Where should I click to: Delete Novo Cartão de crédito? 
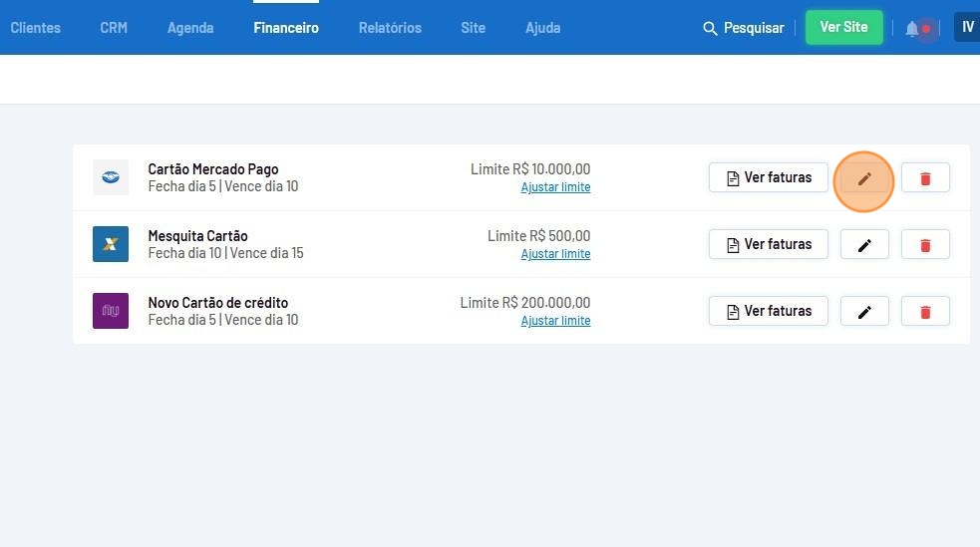[925, 312]
